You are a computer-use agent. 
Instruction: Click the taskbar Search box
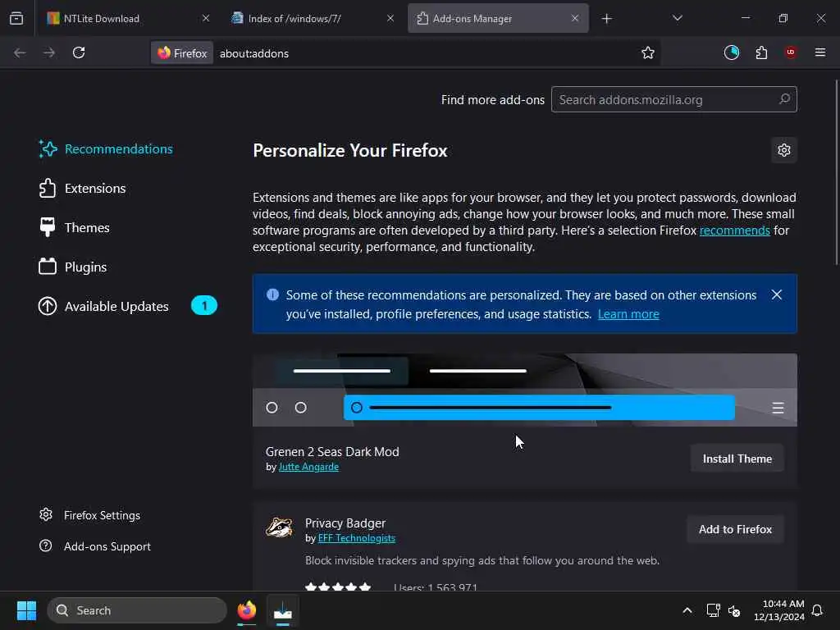coord(137,610)
